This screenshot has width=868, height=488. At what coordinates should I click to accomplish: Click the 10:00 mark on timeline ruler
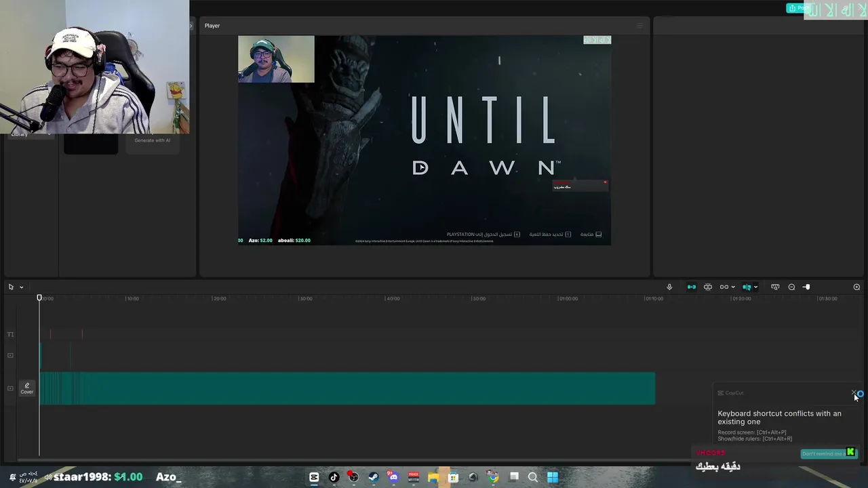[133, 298]
